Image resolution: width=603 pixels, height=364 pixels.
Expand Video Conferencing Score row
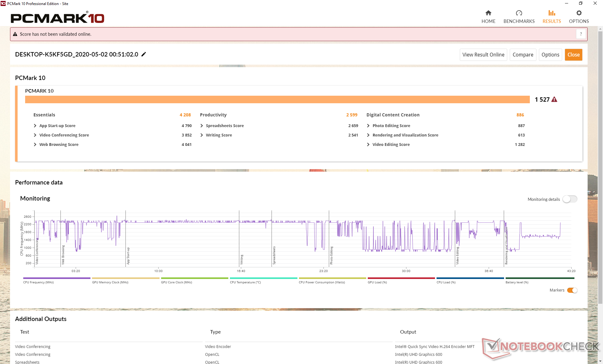pyautogui.click(x=35, y=135)
